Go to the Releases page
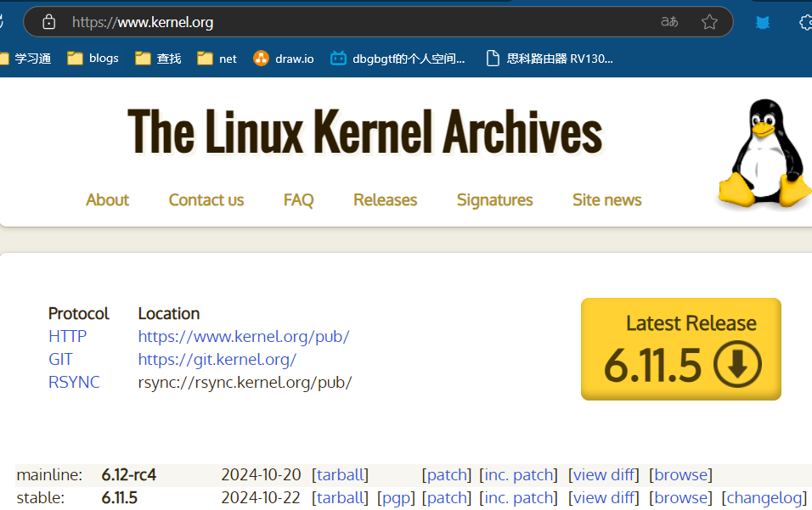The width and height of the screenshot is (812, 510). pyautogui.click(x=386, y=199)
